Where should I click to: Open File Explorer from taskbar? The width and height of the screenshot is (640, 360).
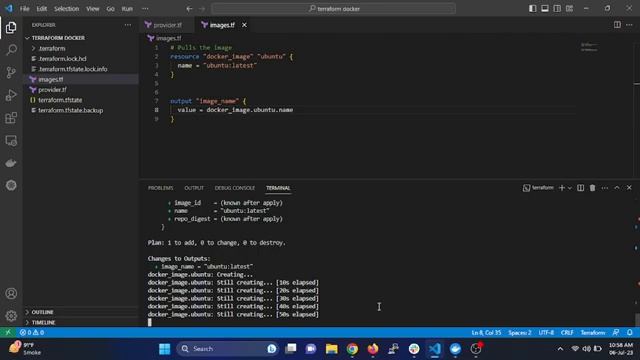[331, 349]
